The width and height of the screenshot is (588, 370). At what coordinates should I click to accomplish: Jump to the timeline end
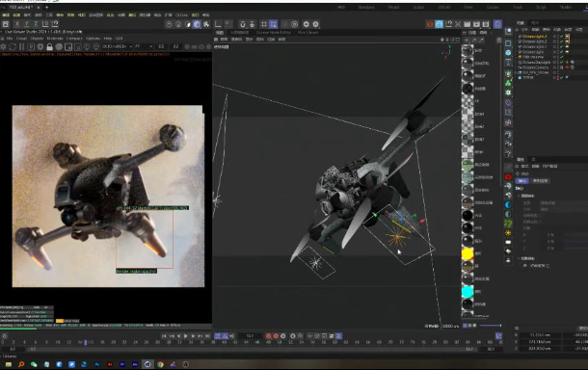(207, 336)
